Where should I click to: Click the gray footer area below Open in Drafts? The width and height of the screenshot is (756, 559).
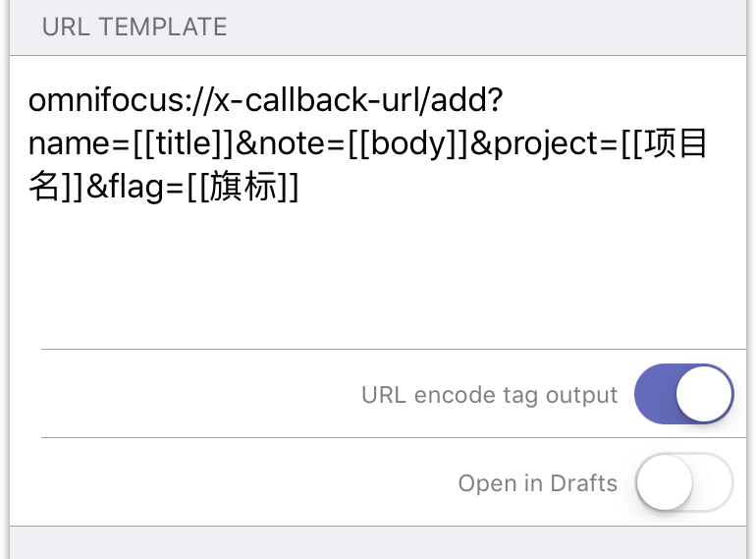point(378,543)
